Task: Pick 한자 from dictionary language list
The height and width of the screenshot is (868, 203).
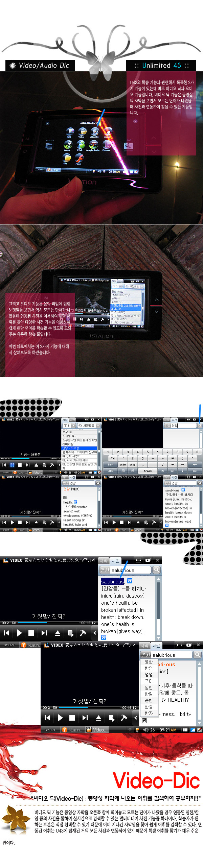Action: (x=149, y=713)
